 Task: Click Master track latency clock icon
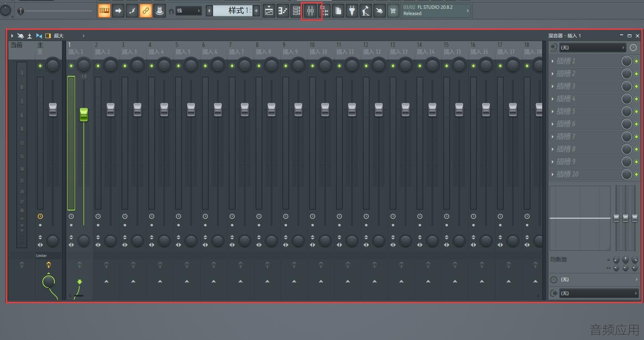pyautogui.click(x=40, y=216)
